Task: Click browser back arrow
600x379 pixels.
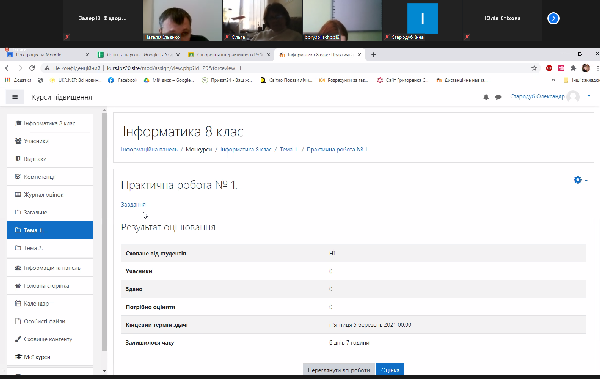Action: (7, 68)
